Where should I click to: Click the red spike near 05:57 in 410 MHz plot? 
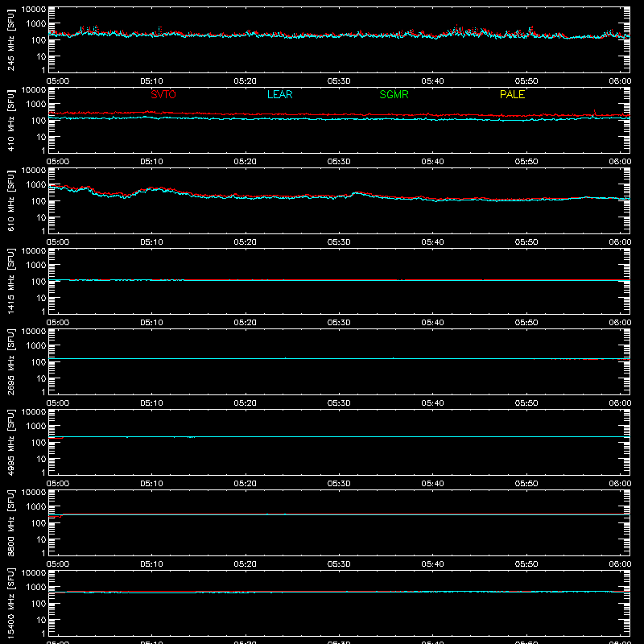point(595,113)
